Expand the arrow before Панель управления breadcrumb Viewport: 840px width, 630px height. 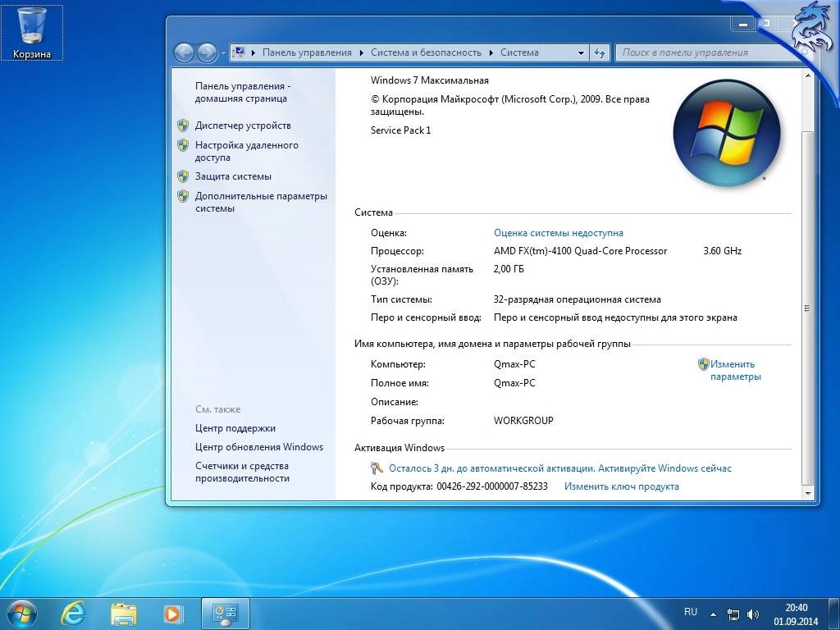pyautogui.click(x=253, y=52)
